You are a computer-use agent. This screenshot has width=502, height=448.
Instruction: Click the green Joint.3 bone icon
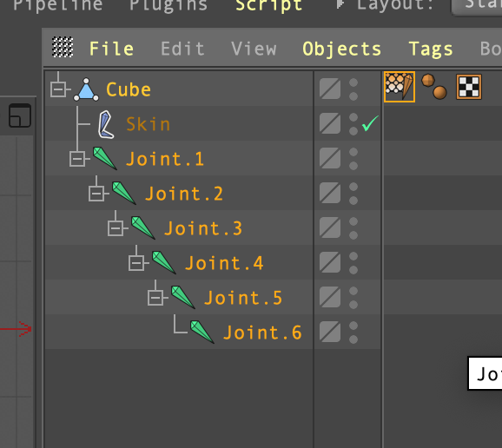143,227
